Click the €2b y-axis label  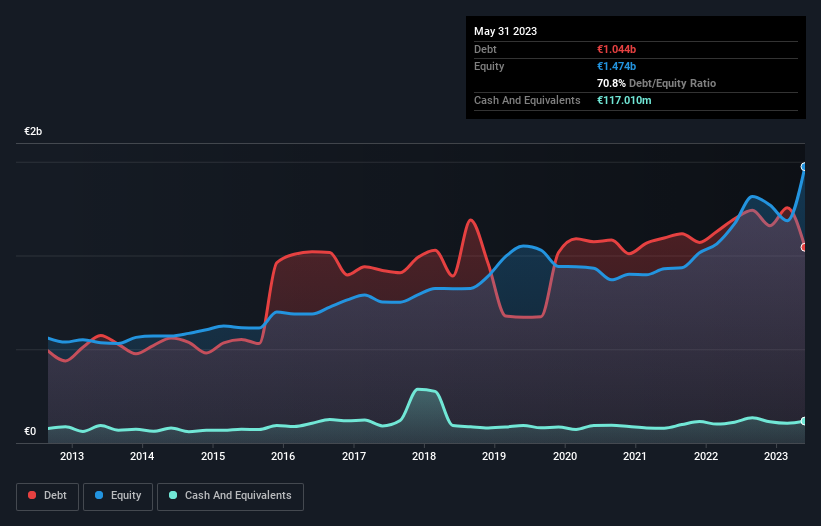pyautogui.click(x=34, y=132)
